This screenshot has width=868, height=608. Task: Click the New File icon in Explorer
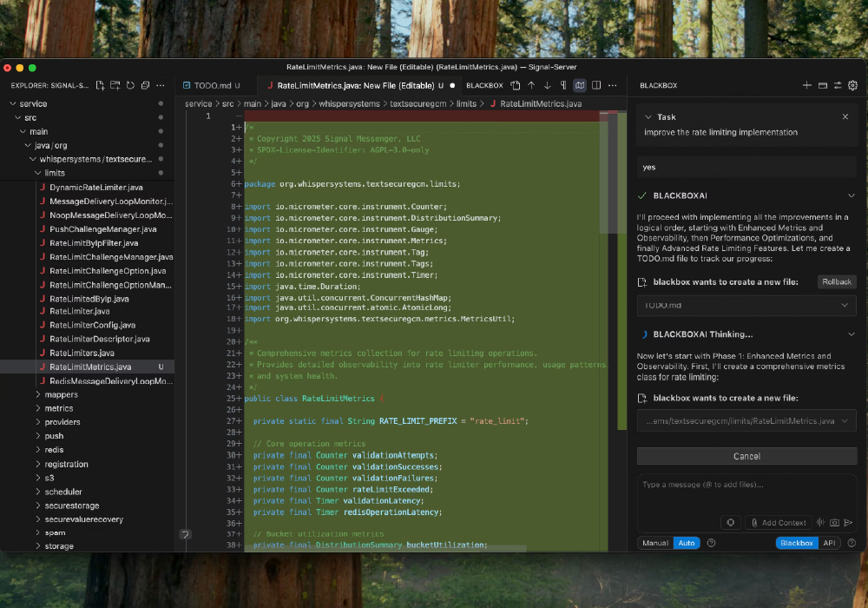101,85
